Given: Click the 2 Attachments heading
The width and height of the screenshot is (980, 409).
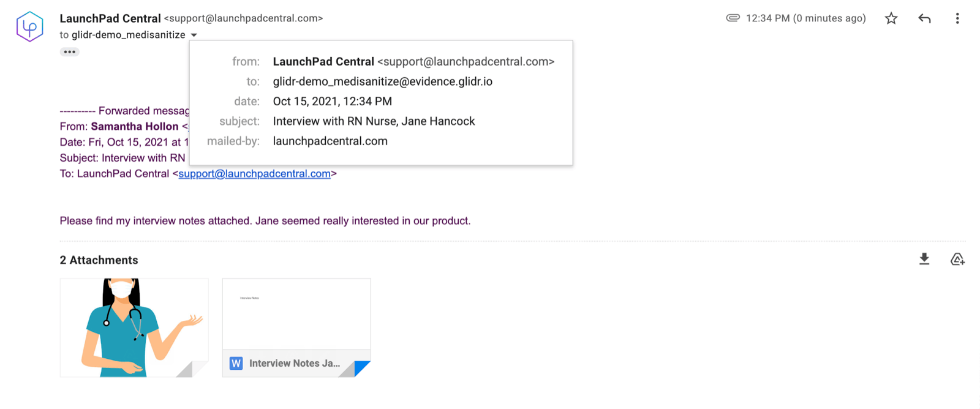Looking at the screenshot, I should pos(99,260).
